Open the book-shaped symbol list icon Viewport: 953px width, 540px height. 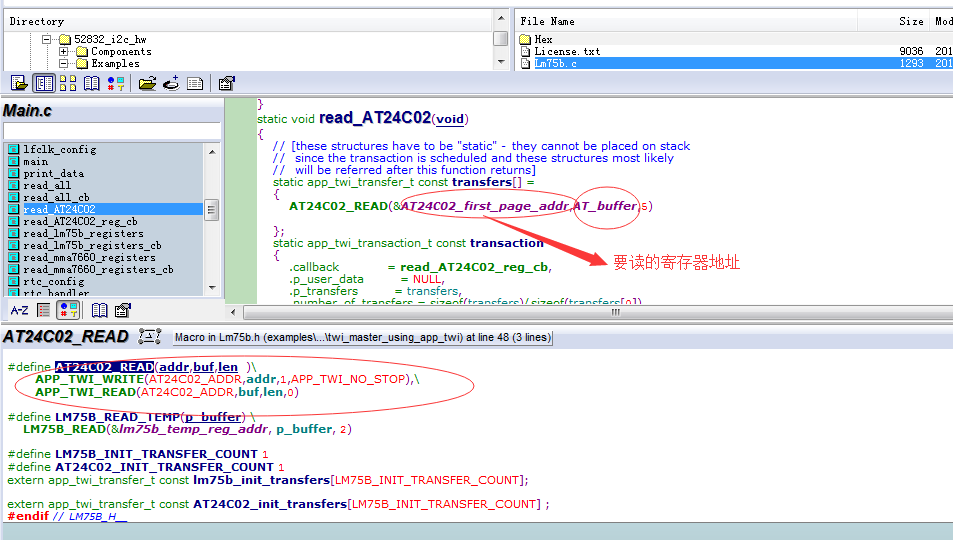pyautogui.click(x=92, y=83)
